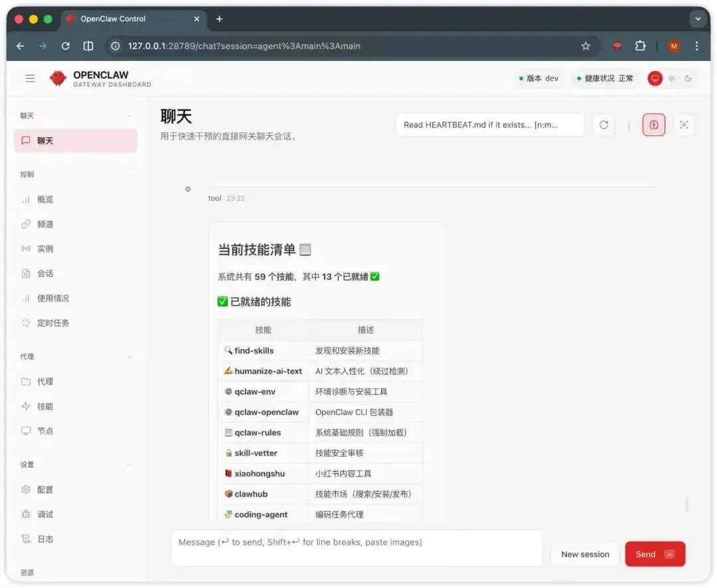717x588 pixels.
Task: Click the qclaw-openclaw skill cell
Action: 264,412
